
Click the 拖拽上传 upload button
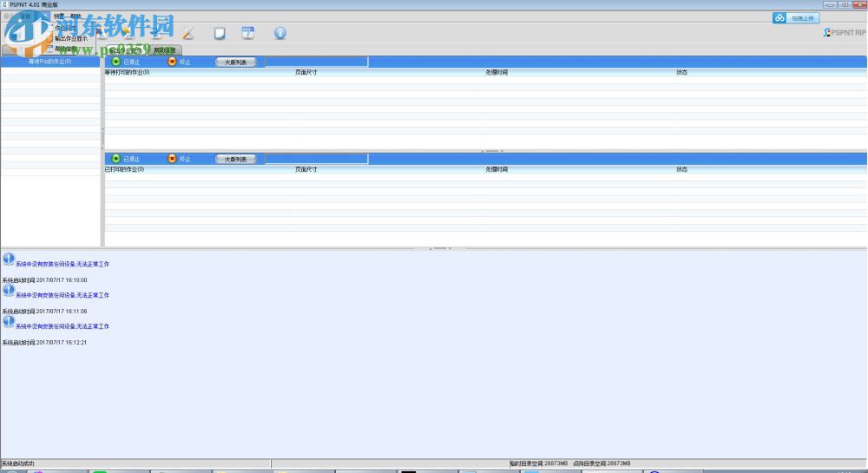(796, 18)
